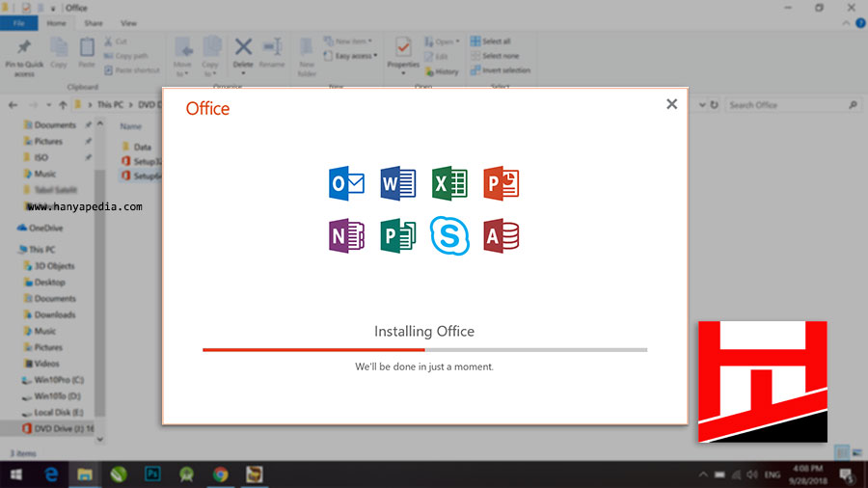Click the PowerPoint icon in Office installer

click(501, 183)
